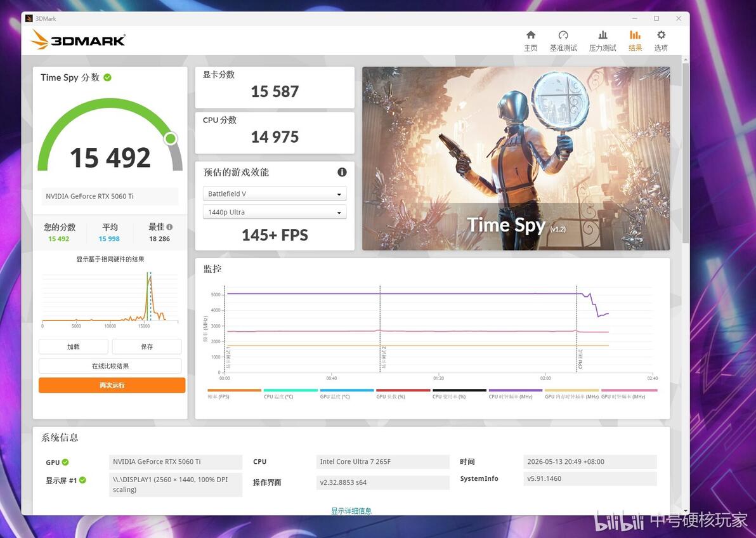The height and width of the screenshot is (538, 756).
Task: Toggle GPU 内存时钟频率 yellow legend swatch
Action: [x=572, y=390]
